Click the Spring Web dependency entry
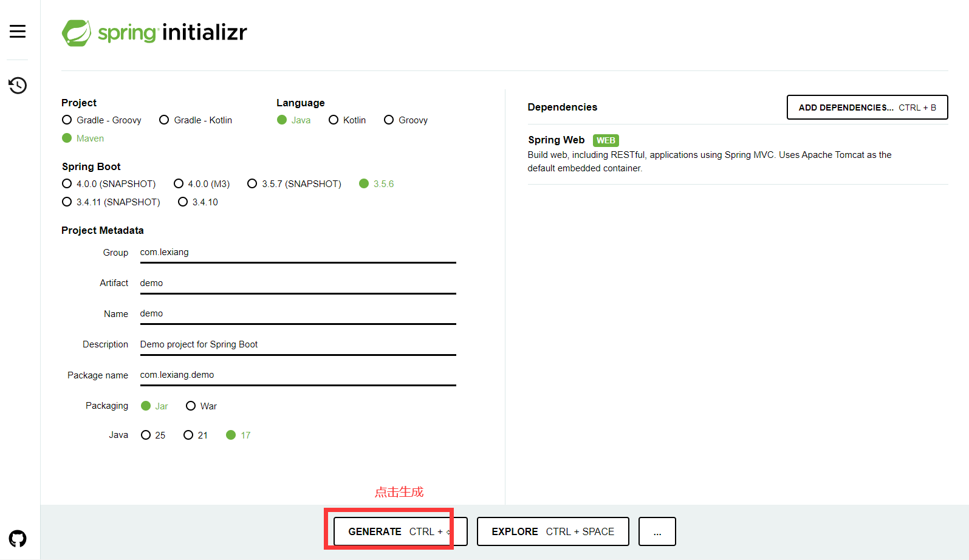The width and height of the screenshot is (969, 560). point(738,154)
